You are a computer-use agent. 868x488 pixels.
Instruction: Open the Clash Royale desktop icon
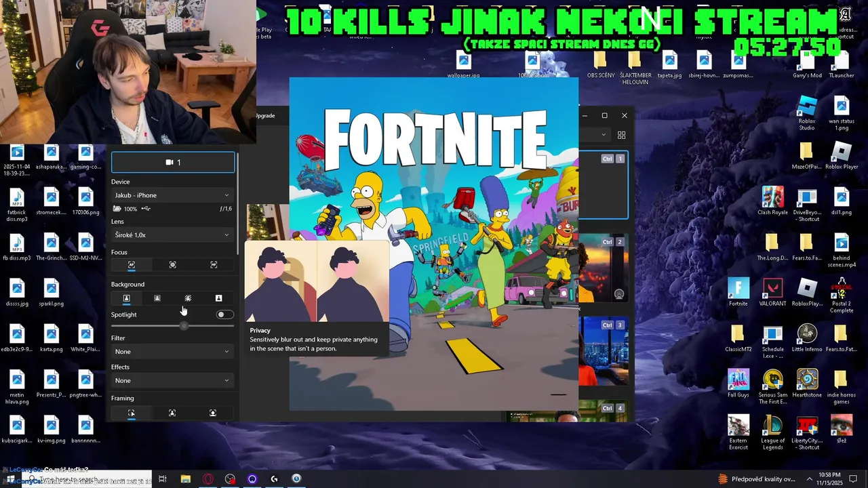(x=772, y=201)
